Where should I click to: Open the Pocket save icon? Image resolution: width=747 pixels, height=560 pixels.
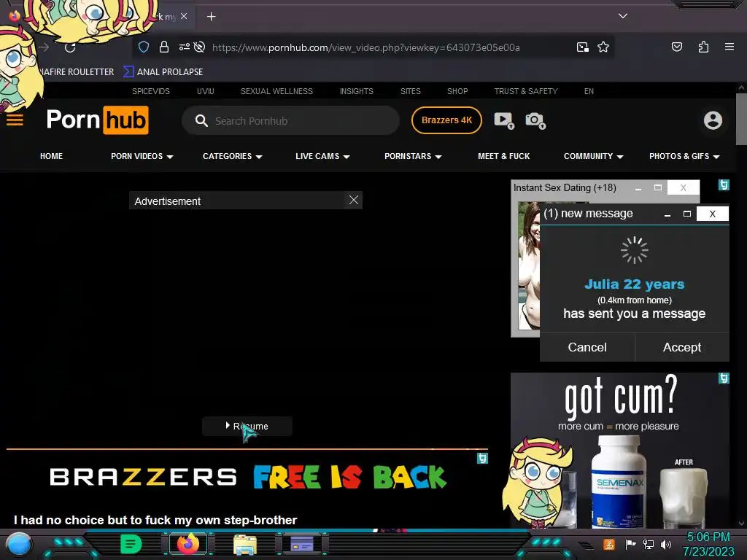(x=676, y=47)
